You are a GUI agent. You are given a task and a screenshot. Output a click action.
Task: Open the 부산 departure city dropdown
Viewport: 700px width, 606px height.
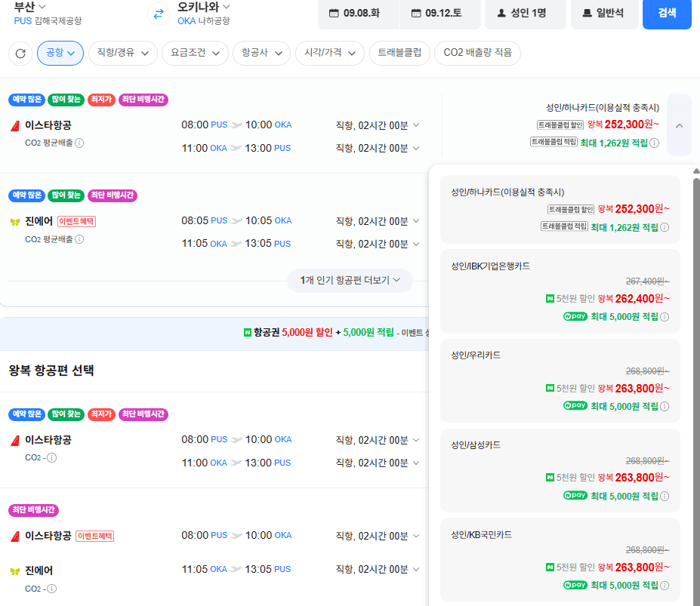[30, 7]
